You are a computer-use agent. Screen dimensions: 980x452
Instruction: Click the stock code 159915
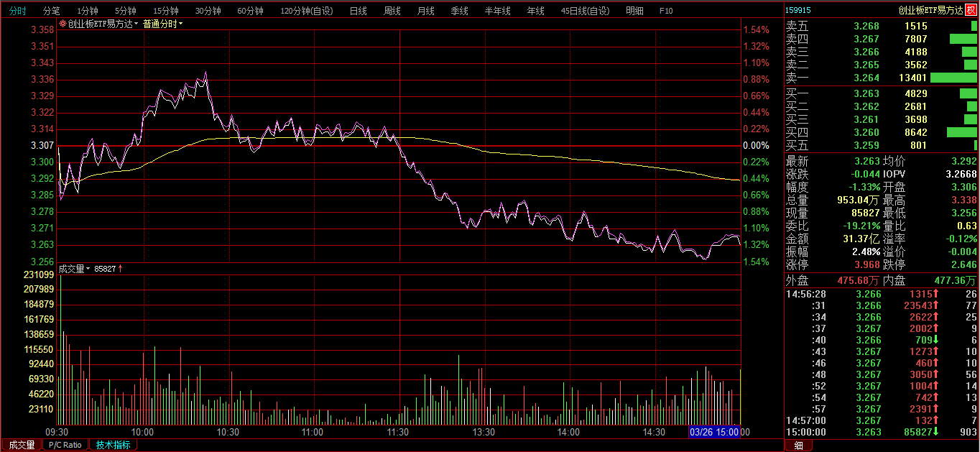coord(798,10)
